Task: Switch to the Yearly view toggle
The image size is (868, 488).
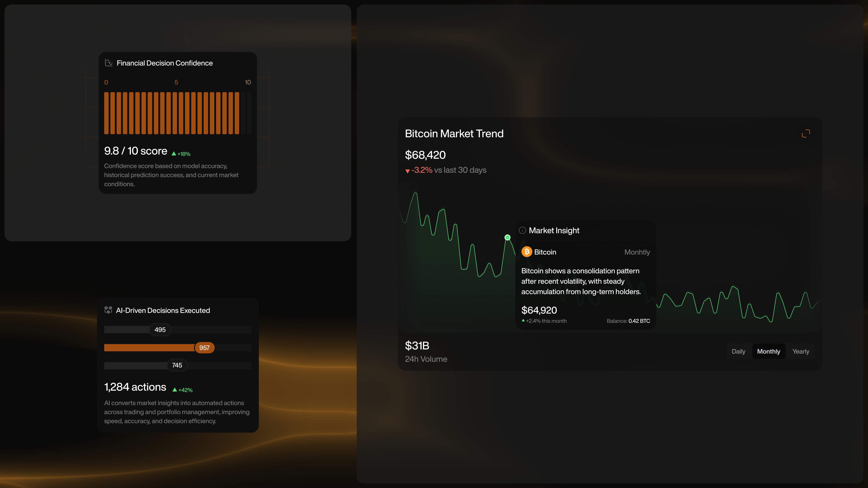Action: 801,351
